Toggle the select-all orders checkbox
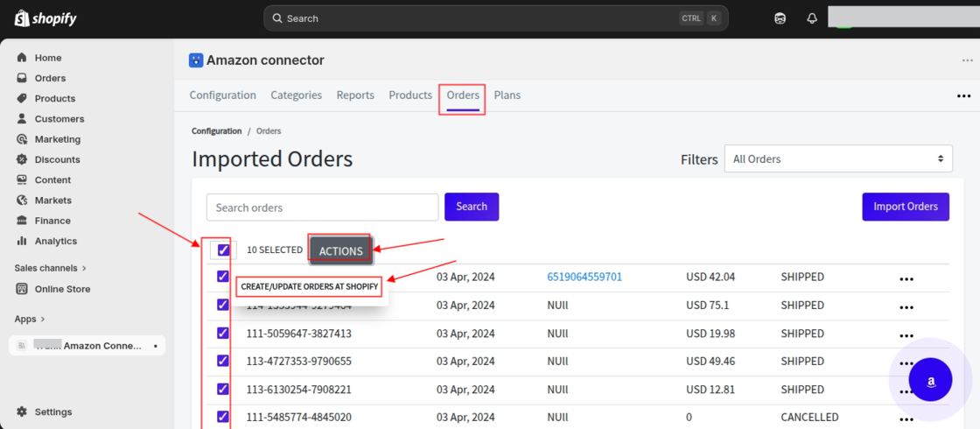Image resolution: width=980 pixels, height=429 pixels. pyautogui.click(x=223, y=250)
